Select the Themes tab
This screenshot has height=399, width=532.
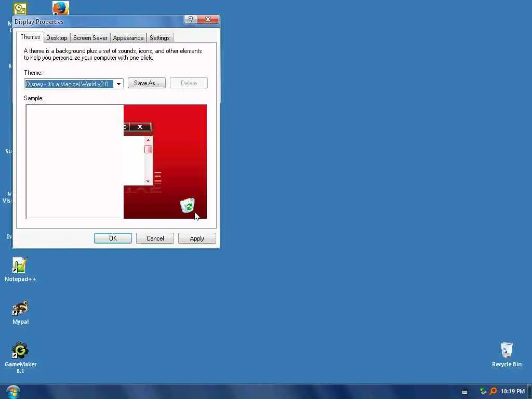pos(30,37)
